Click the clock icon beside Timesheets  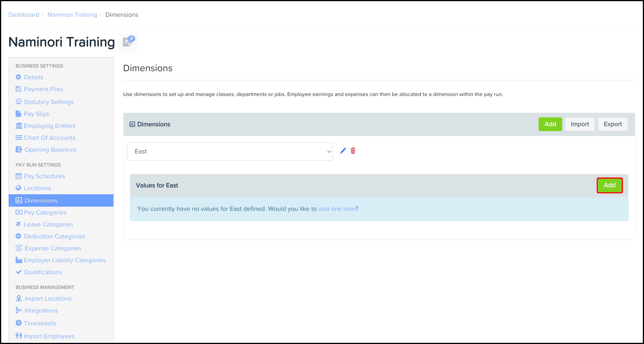point(19,323)
